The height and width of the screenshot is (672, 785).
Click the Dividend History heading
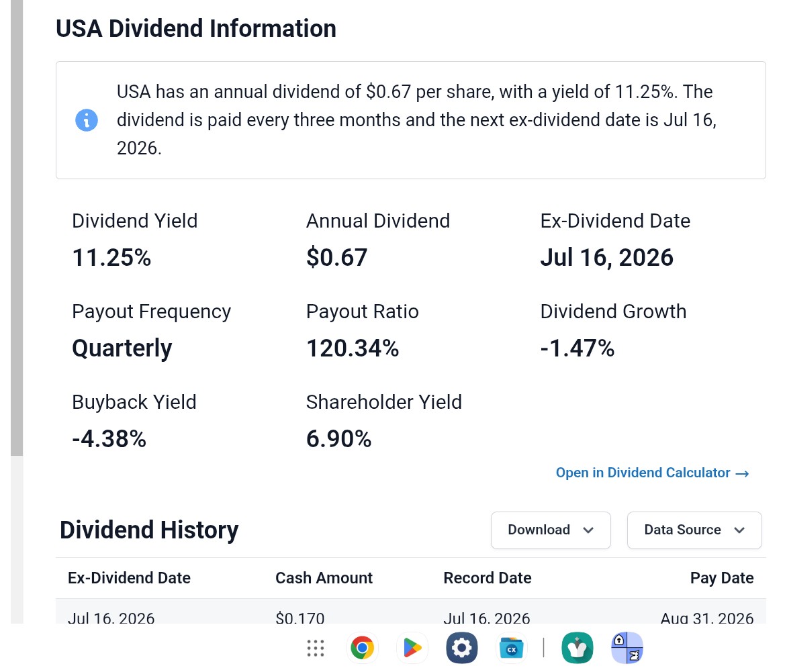click(x=149, y=530)
